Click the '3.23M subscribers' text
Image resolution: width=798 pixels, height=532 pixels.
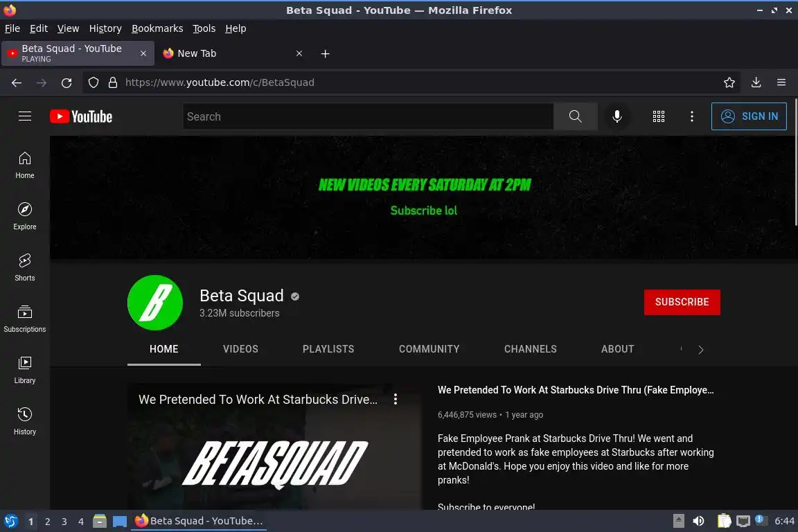click(239, 313)
